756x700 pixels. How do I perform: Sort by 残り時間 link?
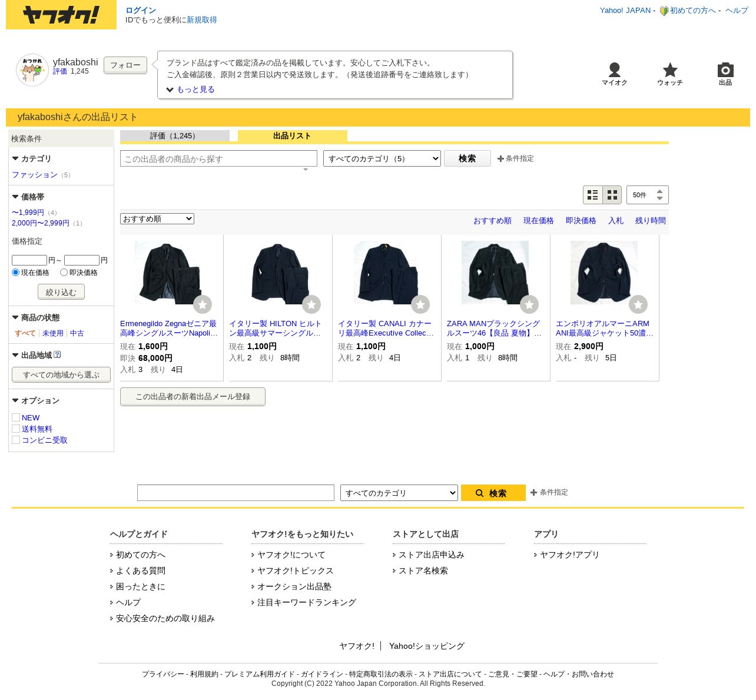(651, 221)
